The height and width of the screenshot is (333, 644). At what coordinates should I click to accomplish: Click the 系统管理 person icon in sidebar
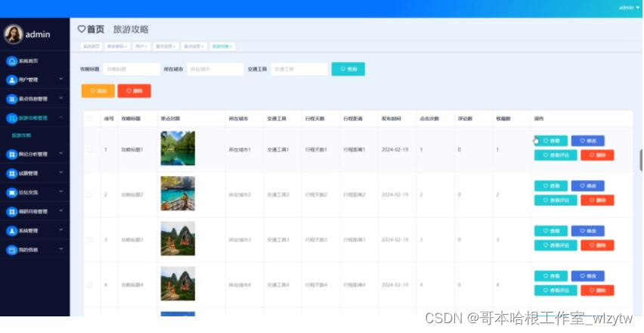click(x=12, y=231)
